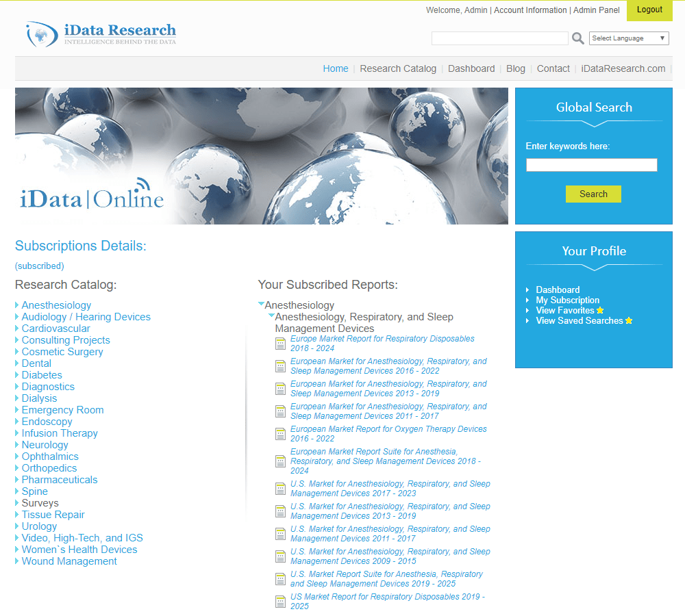Click document icon for European Report Suite 2018 - 2024
This screenshot has width=685, height=616.
pos(280,461)
